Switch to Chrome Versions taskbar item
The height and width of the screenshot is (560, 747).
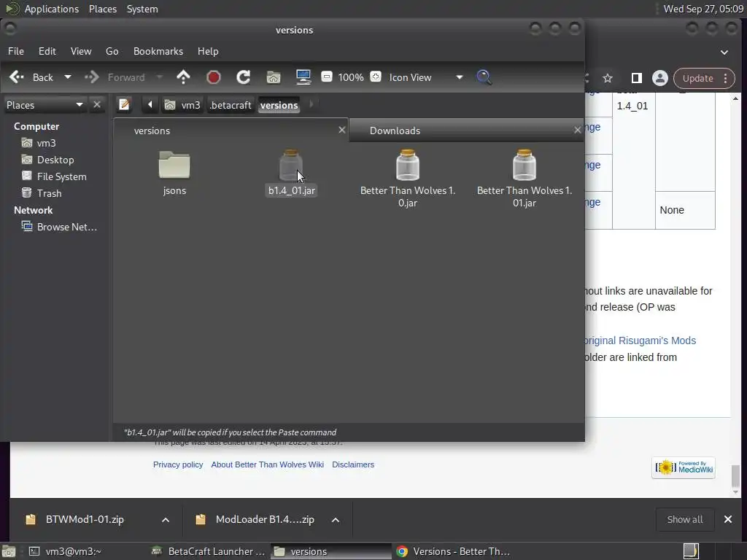tap(453, 551)
